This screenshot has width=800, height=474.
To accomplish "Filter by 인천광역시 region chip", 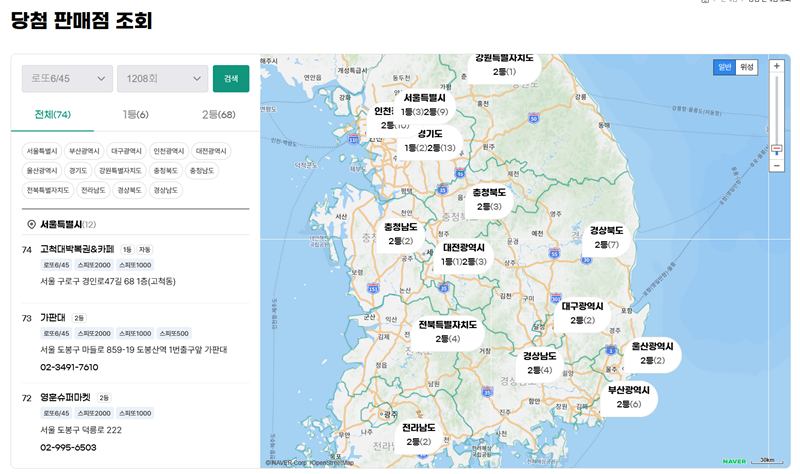I will (169, 151).
